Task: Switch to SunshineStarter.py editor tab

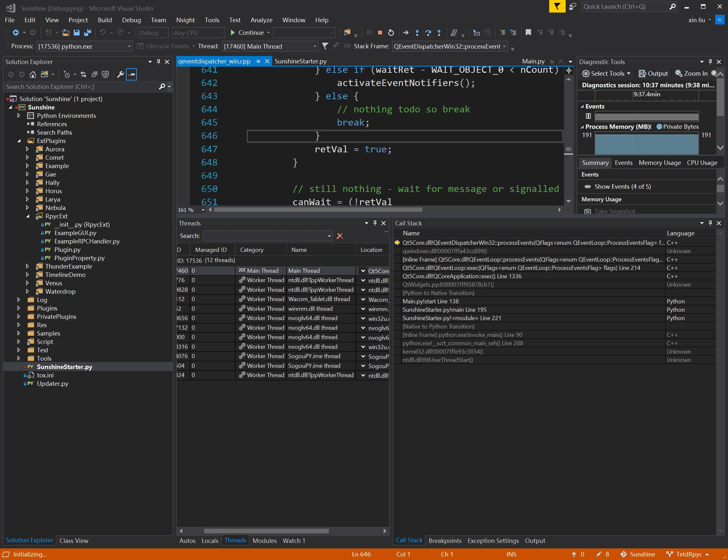Action: pyautogui.click(x=300, y=61)
